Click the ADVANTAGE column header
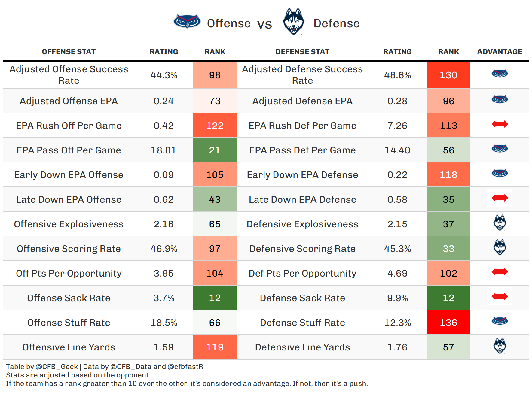Screen dimensions: 532x394 pos(500,52)
